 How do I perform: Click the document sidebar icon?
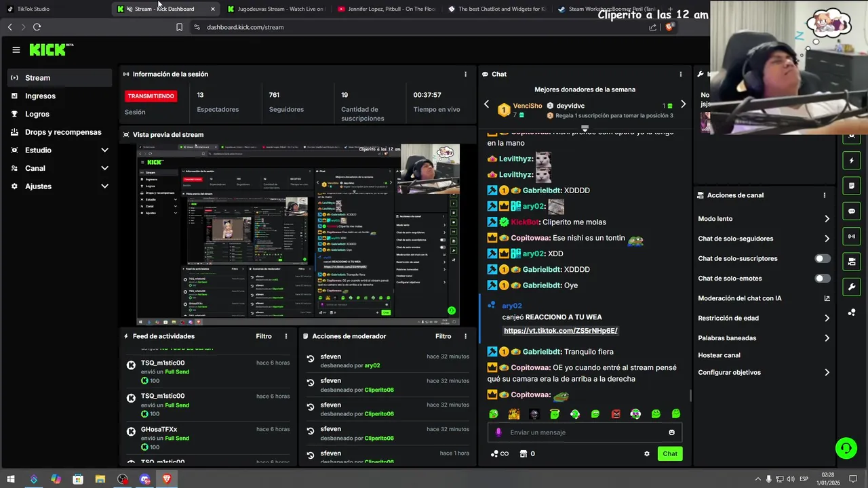coord(852,186)
